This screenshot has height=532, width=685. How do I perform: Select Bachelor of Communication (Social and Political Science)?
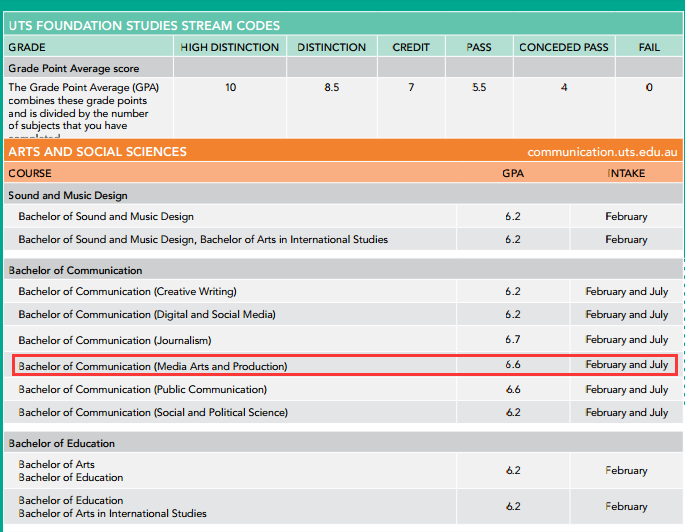pos(153,412)
